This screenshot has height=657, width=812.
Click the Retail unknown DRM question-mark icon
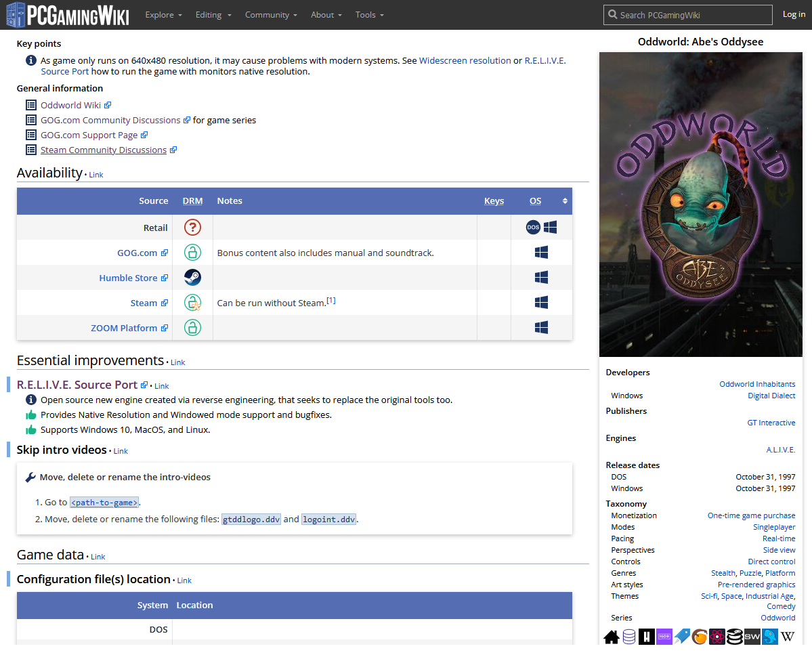192,228
